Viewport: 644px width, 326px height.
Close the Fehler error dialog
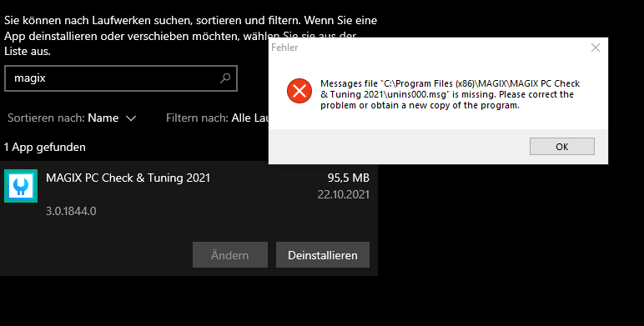(595, 48)
